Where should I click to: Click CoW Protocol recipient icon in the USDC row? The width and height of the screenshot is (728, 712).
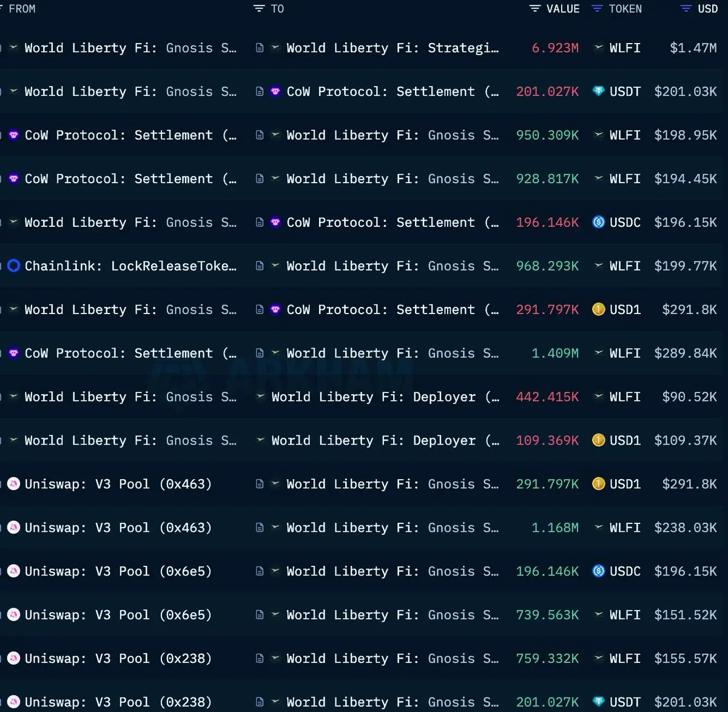(x=275, y=222)
